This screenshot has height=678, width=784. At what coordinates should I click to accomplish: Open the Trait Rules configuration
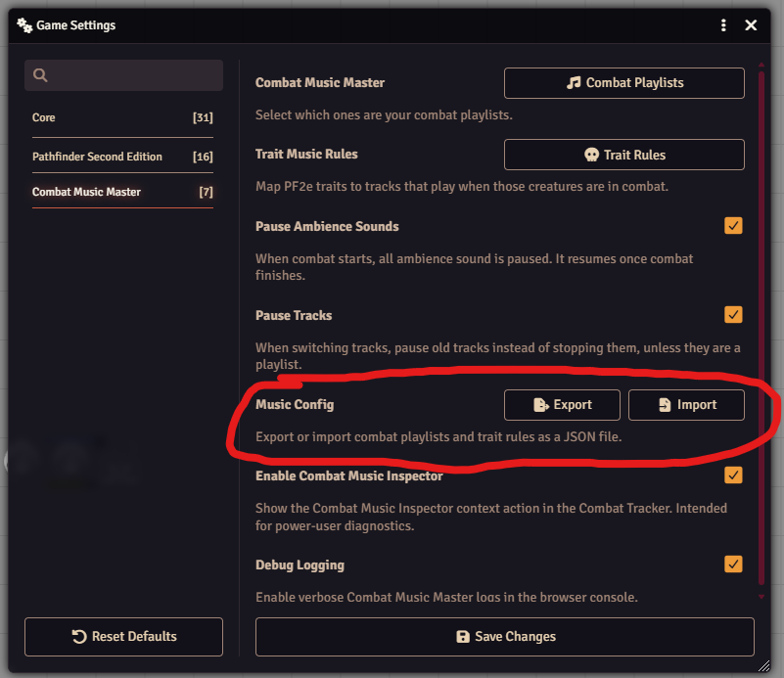(x=624, y=155)
